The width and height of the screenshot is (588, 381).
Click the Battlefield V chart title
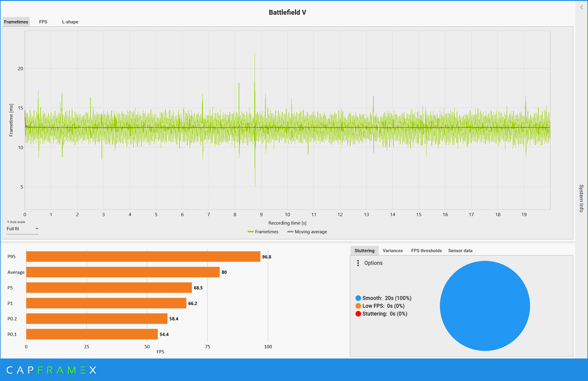pos(287,12)
